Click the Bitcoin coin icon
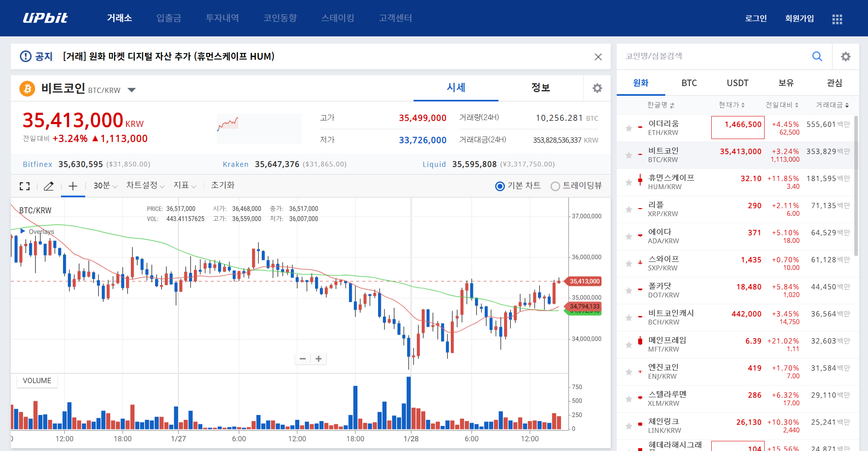Screen dimensions: 868x451 coord(27,89)
